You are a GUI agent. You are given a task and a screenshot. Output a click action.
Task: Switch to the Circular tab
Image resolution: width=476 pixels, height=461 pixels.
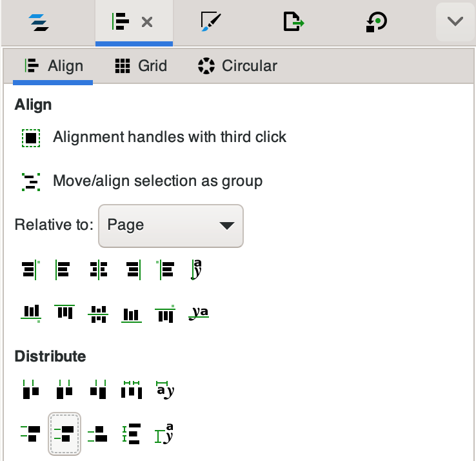pyautogui.click(x=237, y=65)
